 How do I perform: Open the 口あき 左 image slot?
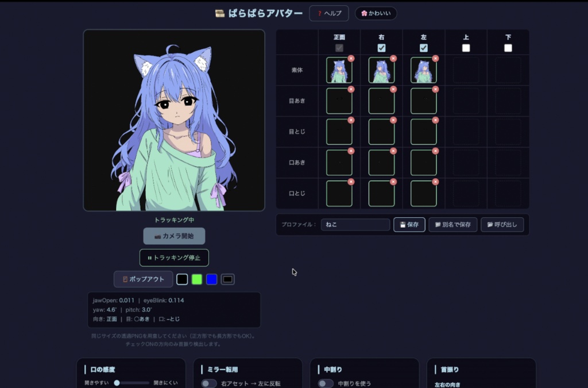(x=424, y=163)
